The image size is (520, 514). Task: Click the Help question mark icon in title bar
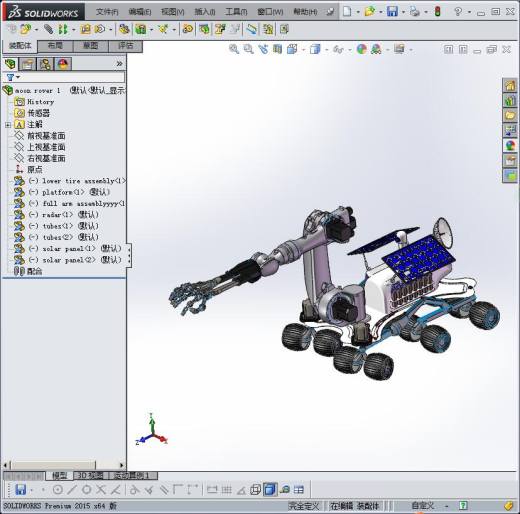tap(458, 12)
